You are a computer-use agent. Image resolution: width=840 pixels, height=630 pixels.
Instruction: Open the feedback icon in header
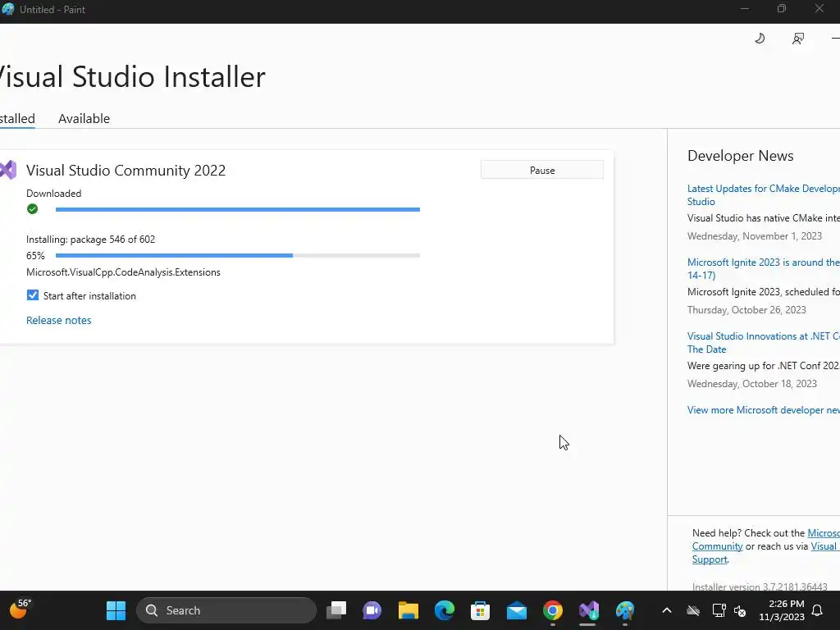[x=797, y=39]
